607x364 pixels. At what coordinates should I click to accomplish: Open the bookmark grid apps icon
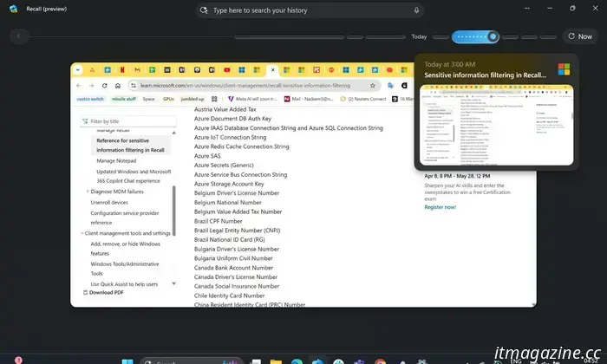tap(214, 99)
